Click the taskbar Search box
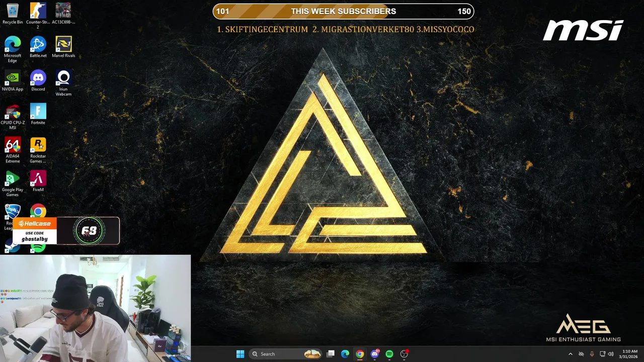Viewport: 644px width, 362px height. click(x=286, y=354)
